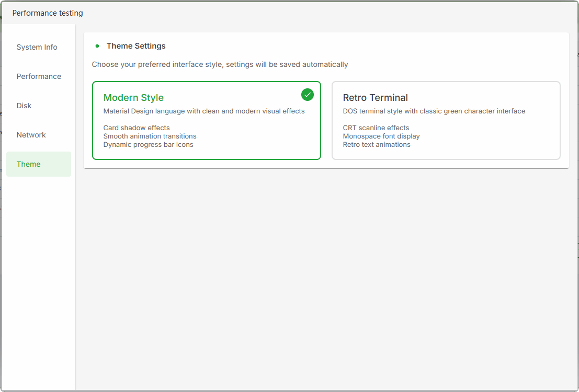Click the Dynamic progress bar icons line
Screen dimensions: 579x392
click(148, 145)
